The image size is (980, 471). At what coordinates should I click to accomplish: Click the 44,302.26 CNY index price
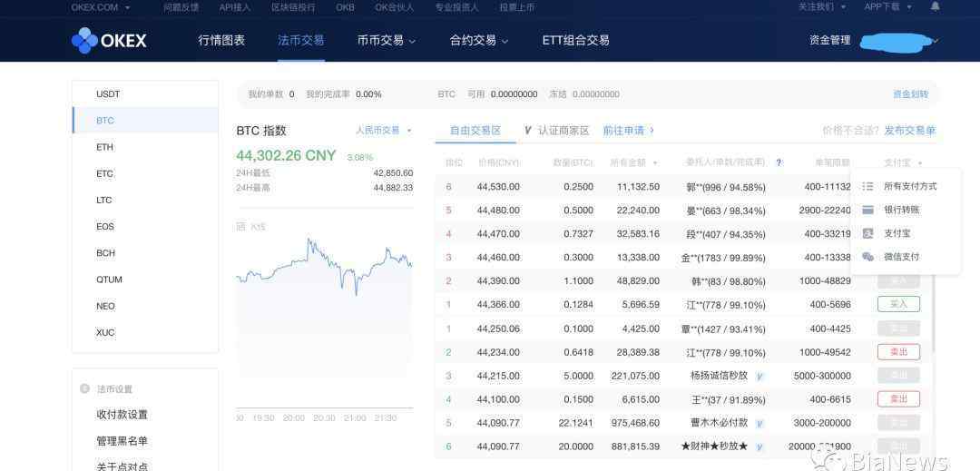click(x=286, y=155)
